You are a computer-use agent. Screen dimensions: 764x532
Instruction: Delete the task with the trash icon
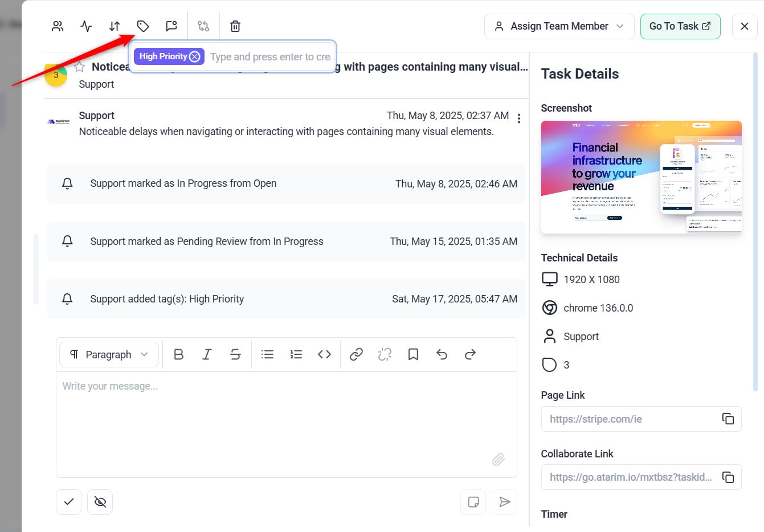click(x=235, y=26)
